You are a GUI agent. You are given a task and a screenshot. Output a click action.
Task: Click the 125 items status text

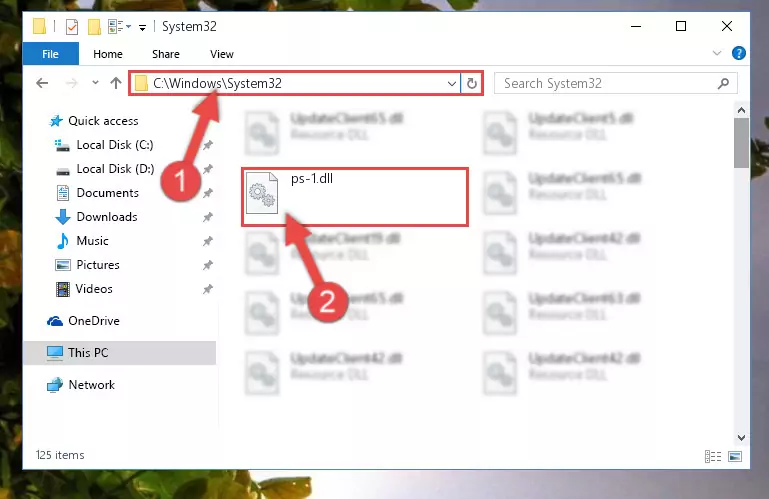pos(60,455)
